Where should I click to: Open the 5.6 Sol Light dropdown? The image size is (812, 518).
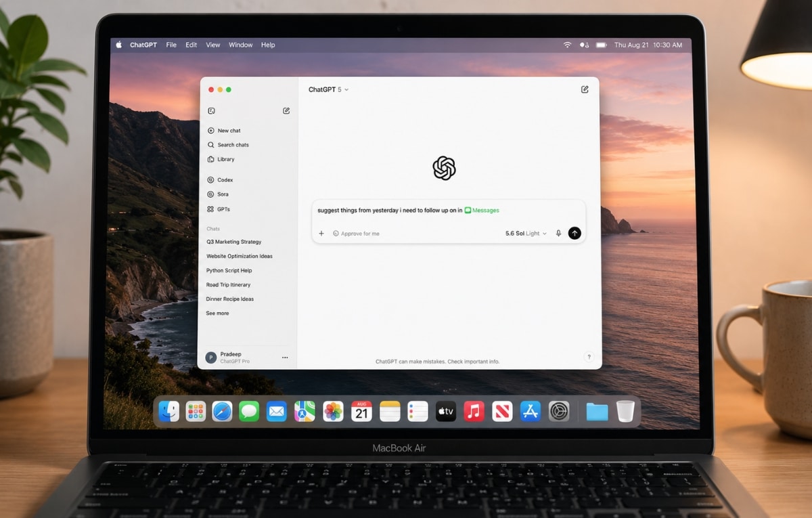[526, 234]
